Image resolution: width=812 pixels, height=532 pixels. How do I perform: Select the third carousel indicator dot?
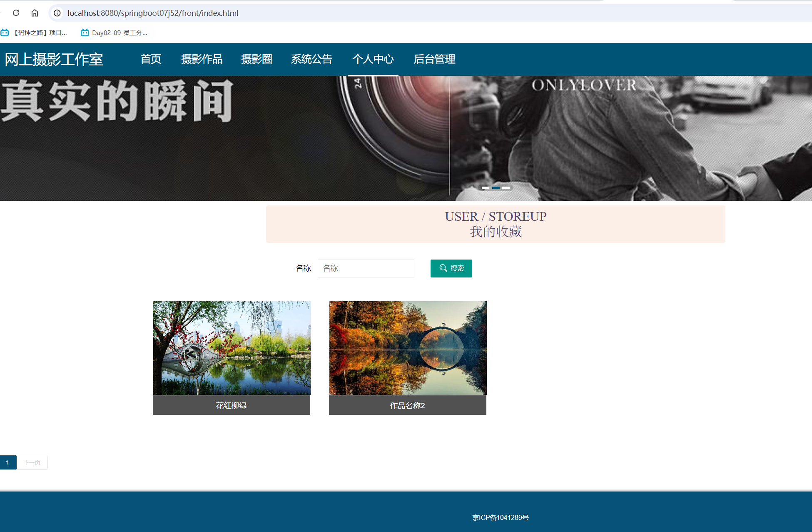coord(506,188)
